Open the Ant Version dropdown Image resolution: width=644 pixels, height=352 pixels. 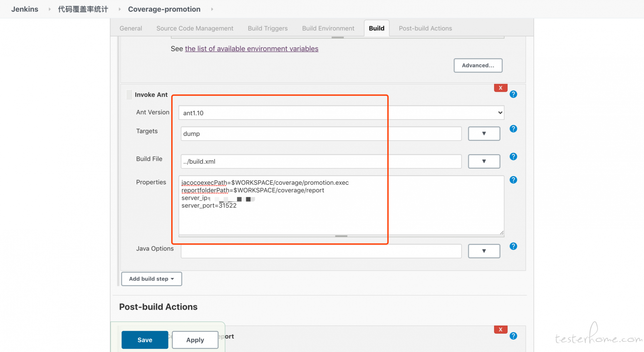(341, 113)
